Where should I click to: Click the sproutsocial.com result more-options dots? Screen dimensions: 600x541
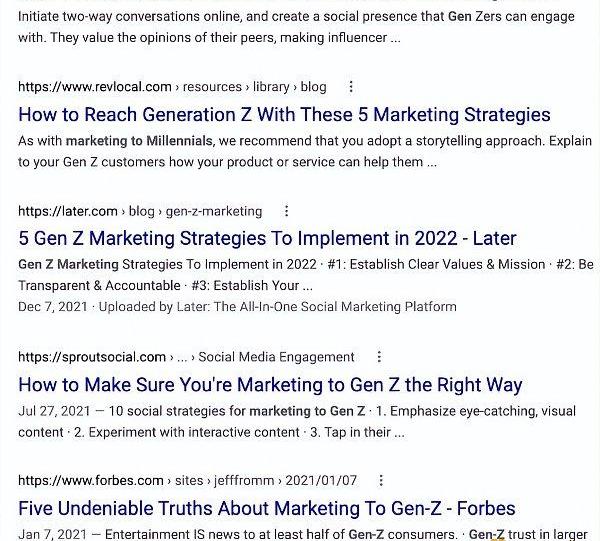click(x=379, y=357)
